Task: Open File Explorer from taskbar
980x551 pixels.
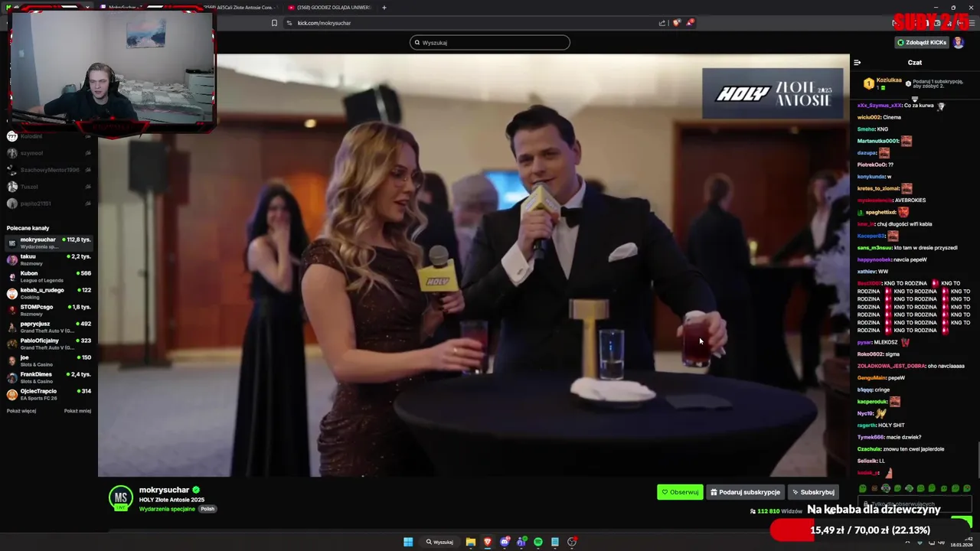Action: click(x=471, y=542)
